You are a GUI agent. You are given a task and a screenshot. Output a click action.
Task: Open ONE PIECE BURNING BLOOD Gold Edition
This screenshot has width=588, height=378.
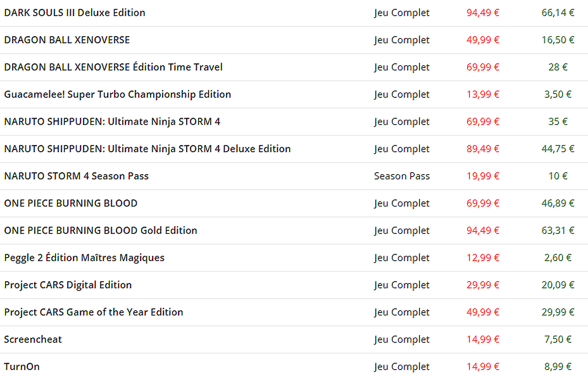(x=101, y=230)
